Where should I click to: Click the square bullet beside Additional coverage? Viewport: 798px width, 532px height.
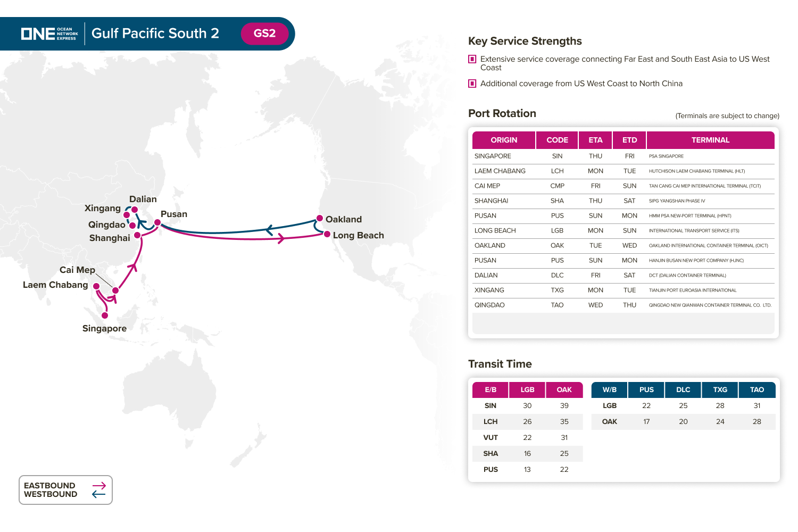[472, 84]
